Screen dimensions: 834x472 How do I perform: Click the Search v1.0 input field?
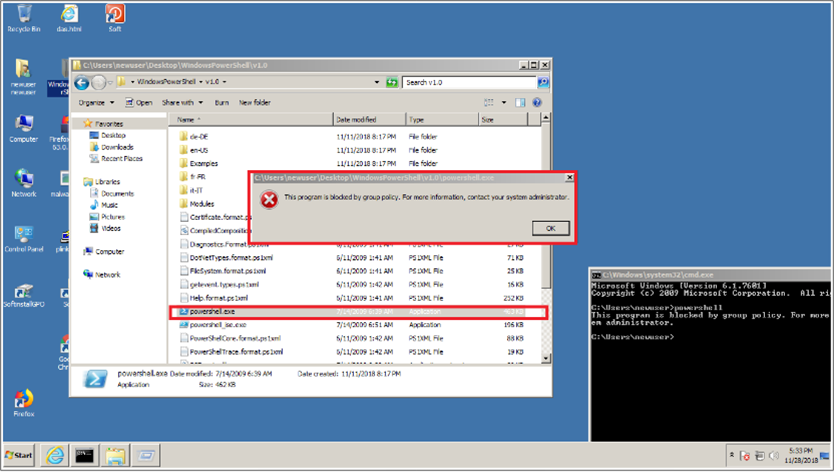click(x=469, y=82)
